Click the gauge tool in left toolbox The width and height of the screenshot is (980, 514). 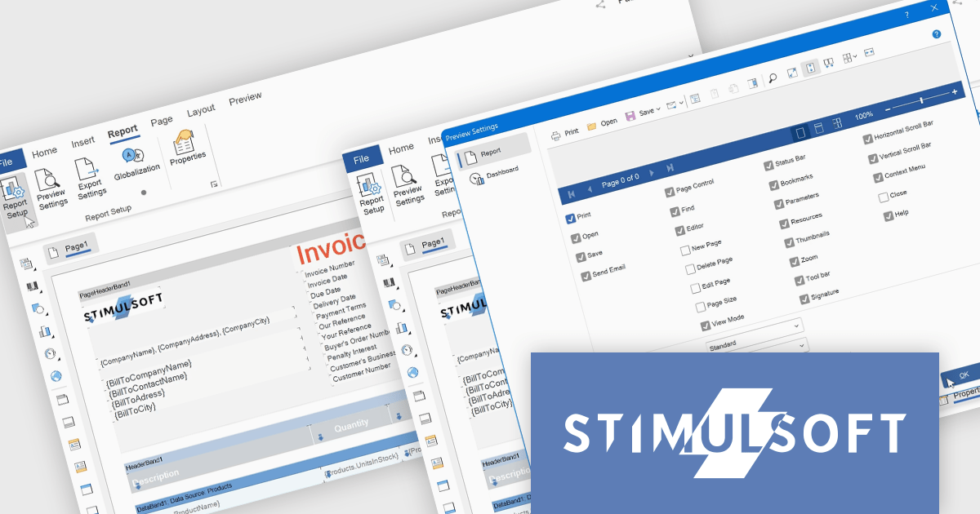point(51,354)
